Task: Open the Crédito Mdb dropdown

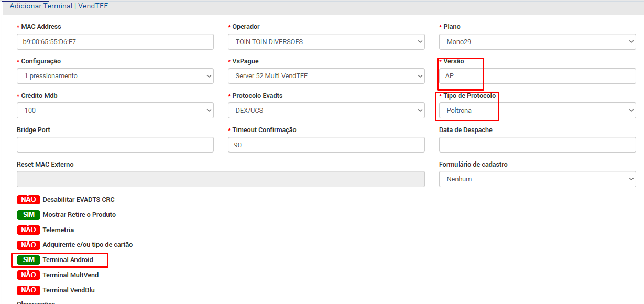Action: 115,111
